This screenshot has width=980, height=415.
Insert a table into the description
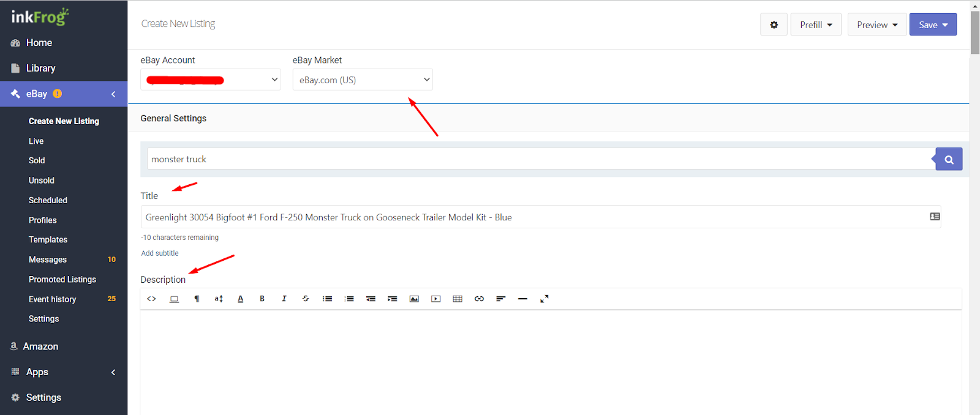[x=458, y=299]
